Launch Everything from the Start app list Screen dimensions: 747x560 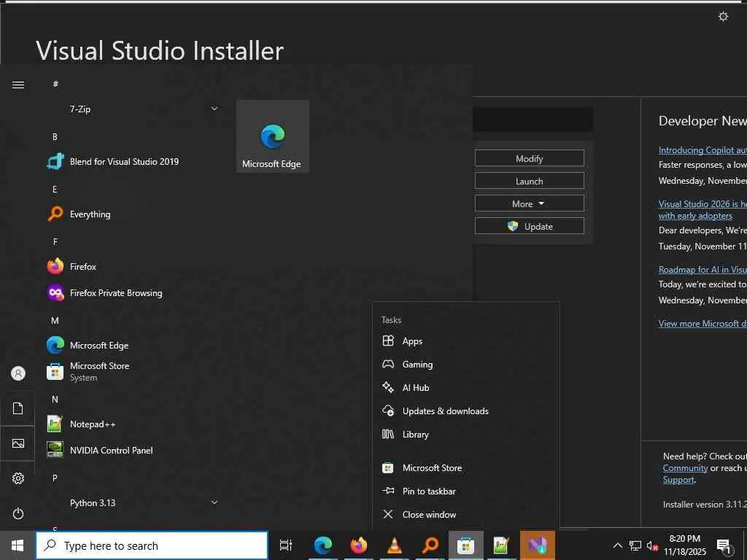click(90, 214)
